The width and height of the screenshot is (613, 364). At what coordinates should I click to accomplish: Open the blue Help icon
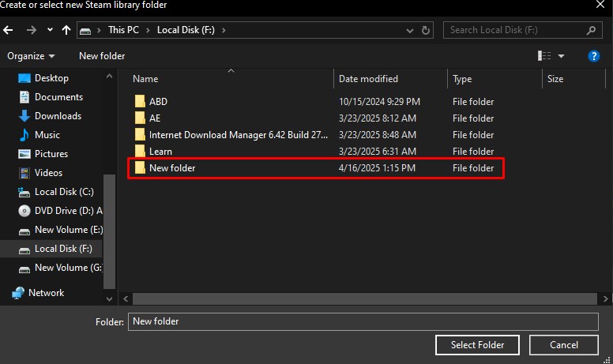(x=593, y=56)
